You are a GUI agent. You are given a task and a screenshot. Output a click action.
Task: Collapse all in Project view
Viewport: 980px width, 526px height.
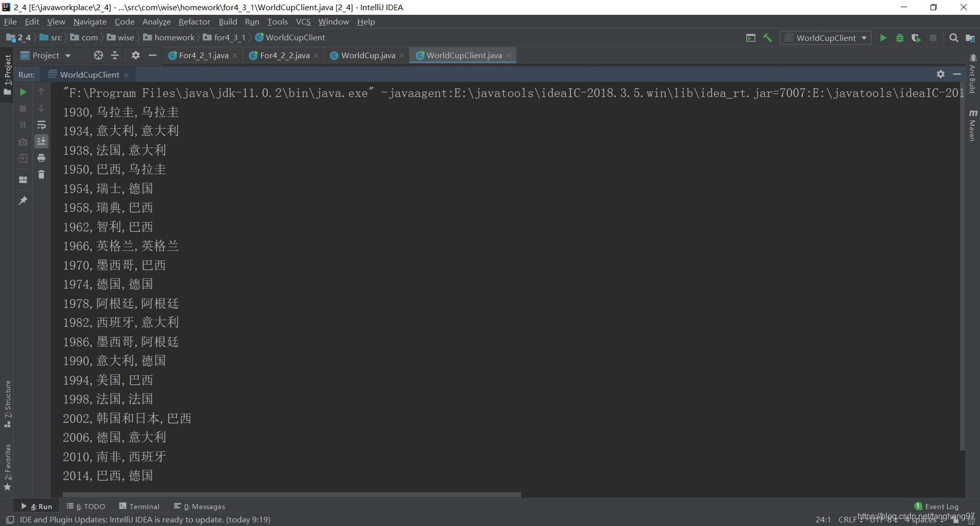pos(115,55)
